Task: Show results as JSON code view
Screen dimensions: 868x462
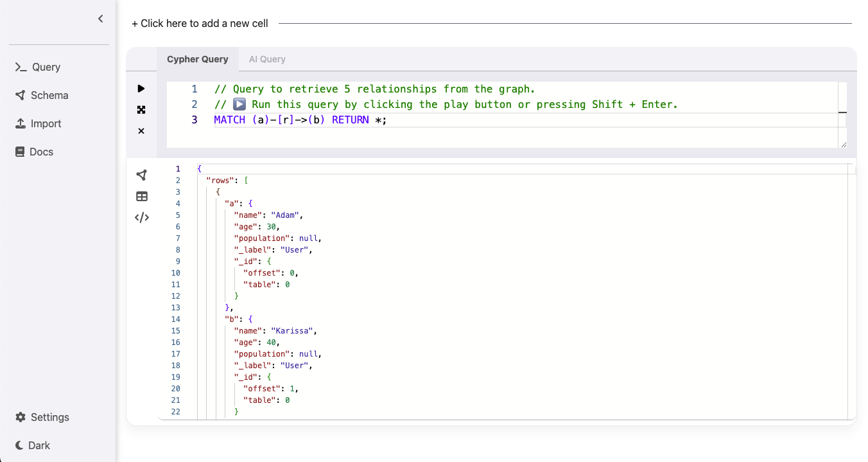Action: (142, 217)
